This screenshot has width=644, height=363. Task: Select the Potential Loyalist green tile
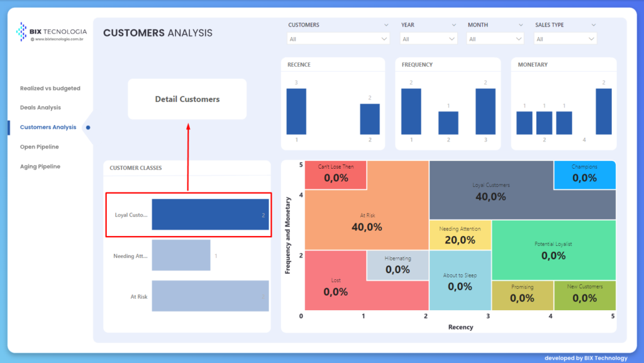point(553,250)
